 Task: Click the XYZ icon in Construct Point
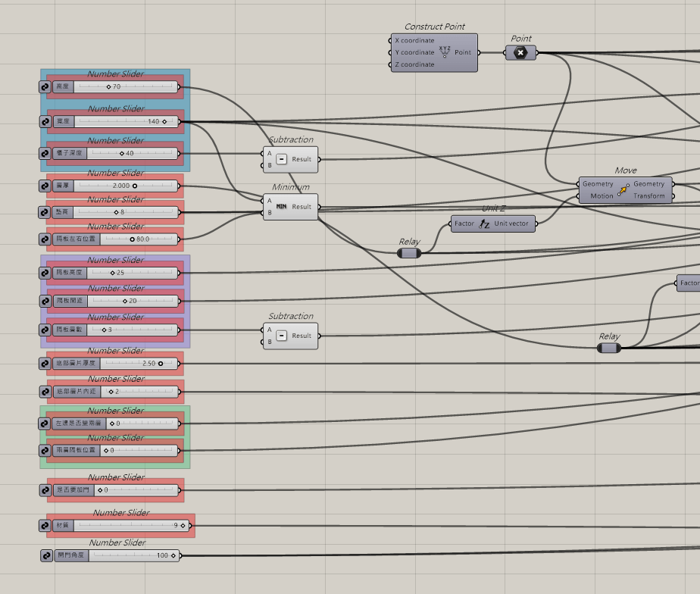(x=445, y=52)
